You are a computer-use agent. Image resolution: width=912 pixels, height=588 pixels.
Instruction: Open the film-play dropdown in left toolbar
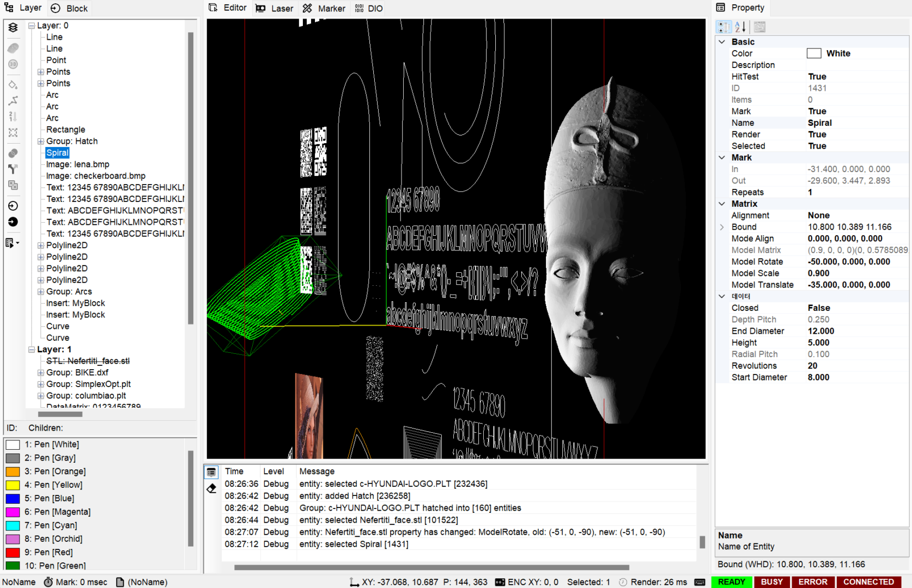pyautogui.click(x=12, y=243)
